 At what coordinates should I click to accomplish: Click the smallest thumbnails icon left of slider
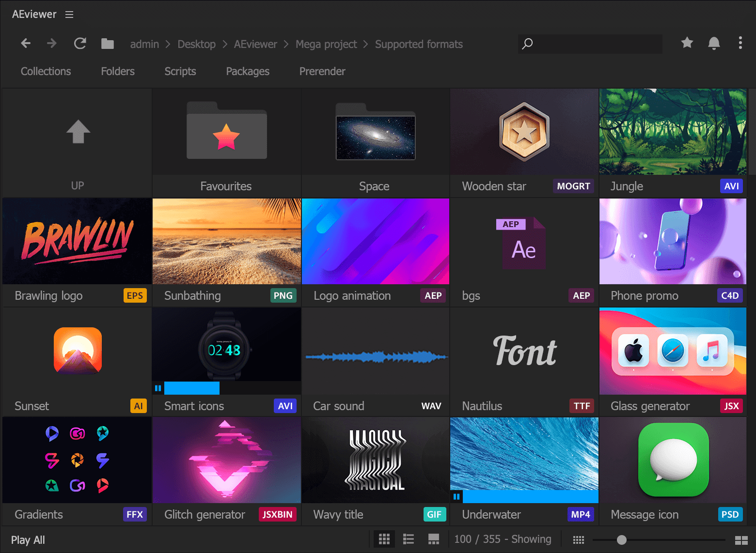(579, 539)
